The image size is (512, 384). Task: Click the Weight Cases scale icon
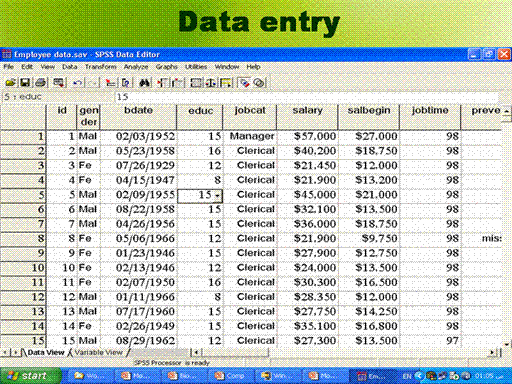point(211,82)
